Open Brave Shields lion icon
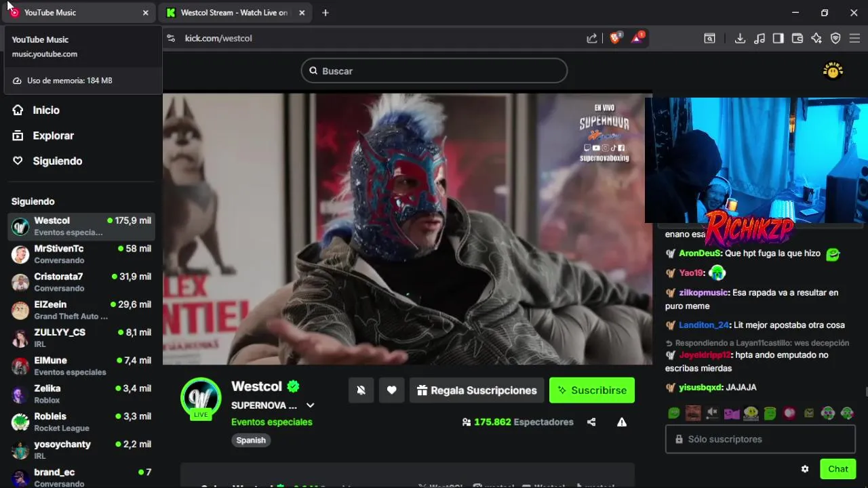This screenshot has width=868, height=488. (x=615, y=38)
